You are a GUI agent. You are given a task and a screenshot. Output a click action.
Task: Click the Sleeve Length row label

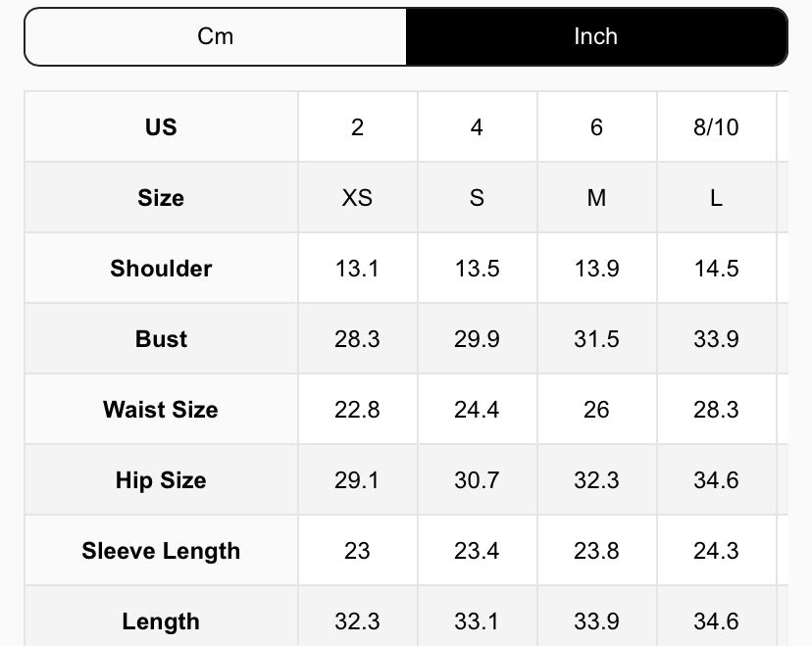pyautogui.click(x=161, y=551)
